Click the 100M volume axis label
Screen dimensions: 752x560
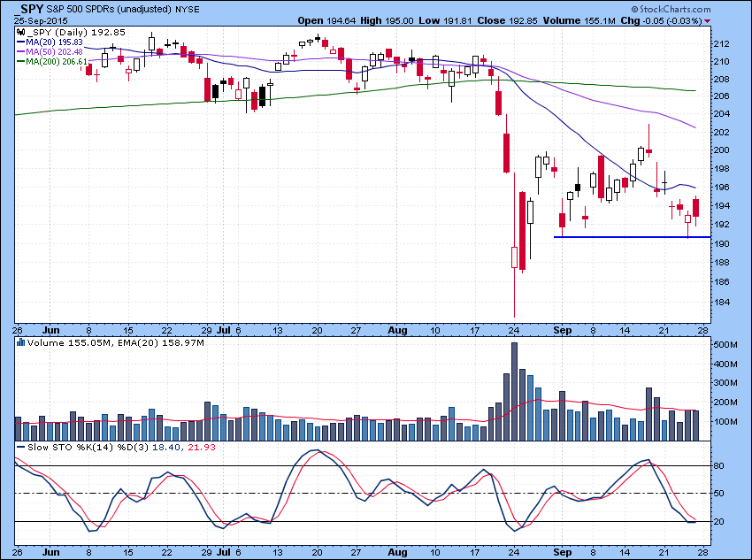726,421
